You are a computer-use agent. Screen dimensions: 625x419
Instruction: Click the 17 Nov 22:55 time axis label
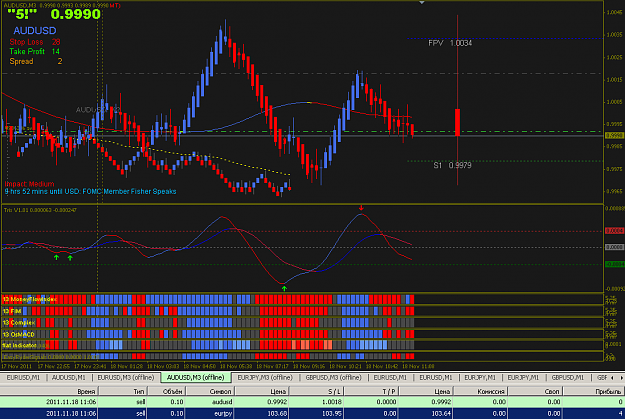54,366
